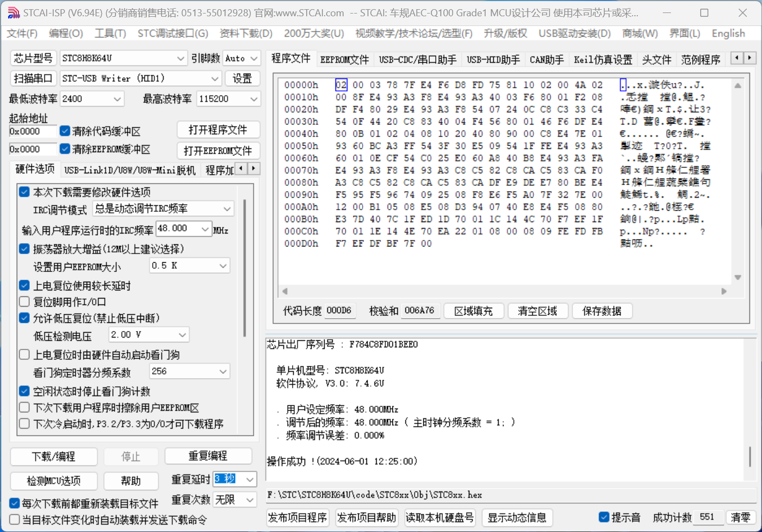Image resolution: width=762 pixels, height=532 pixels.
Task: Toggle 提示音 checkbox
Action: click(x=604, y=517)
